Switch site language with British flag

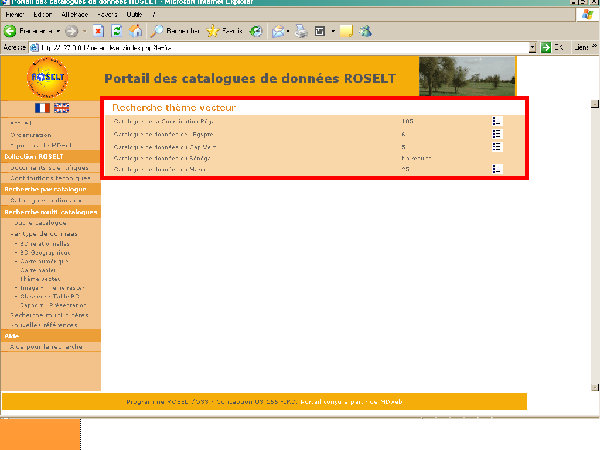[62, 108]
